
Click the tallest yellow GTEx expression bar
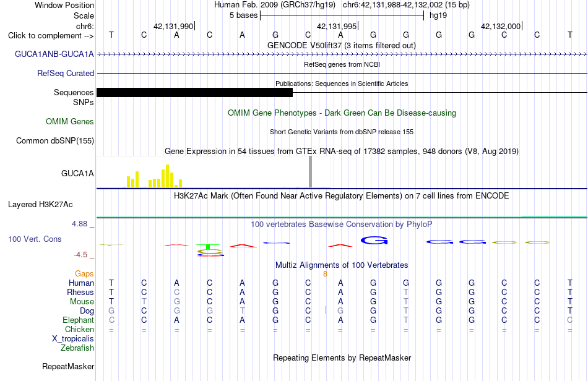coord(167,176)
